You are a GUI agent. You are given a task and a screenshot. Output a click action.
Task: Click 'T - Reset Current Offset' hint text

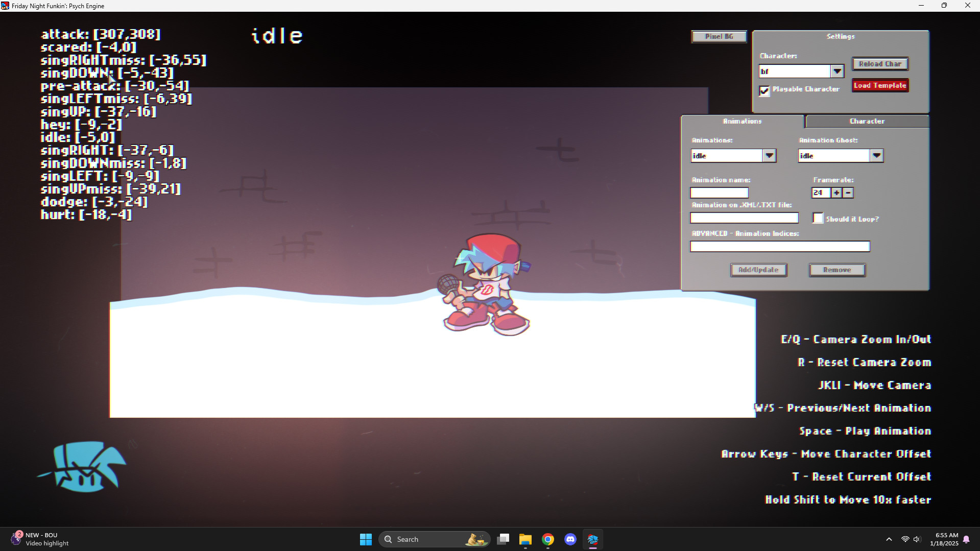point(862,477)
